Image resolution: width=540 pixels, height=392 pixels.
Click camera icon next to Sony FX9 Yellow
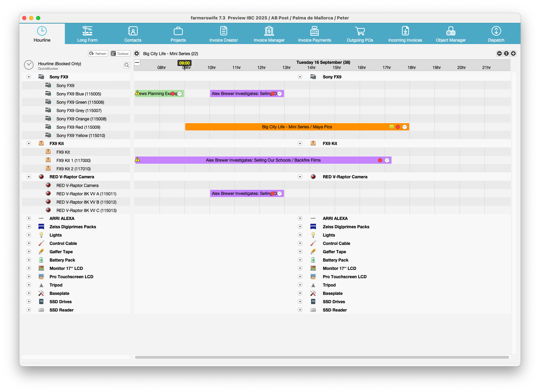point(48,135)
